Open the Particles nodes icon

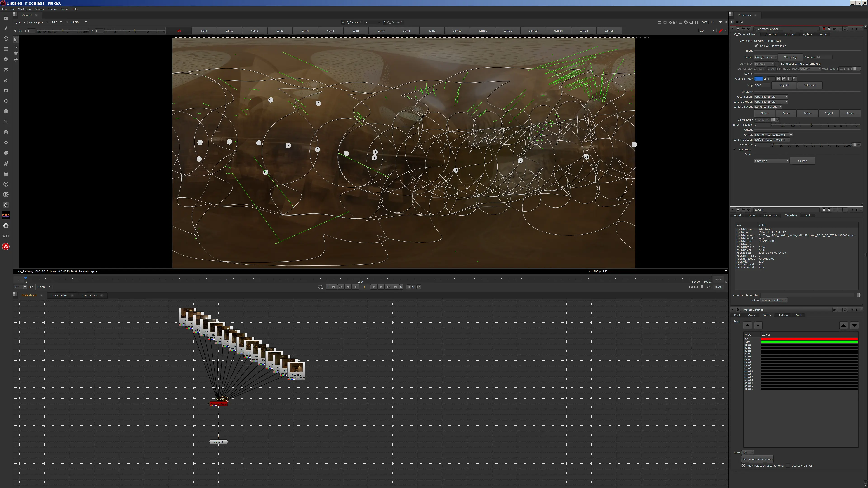(x=6, y=122)
